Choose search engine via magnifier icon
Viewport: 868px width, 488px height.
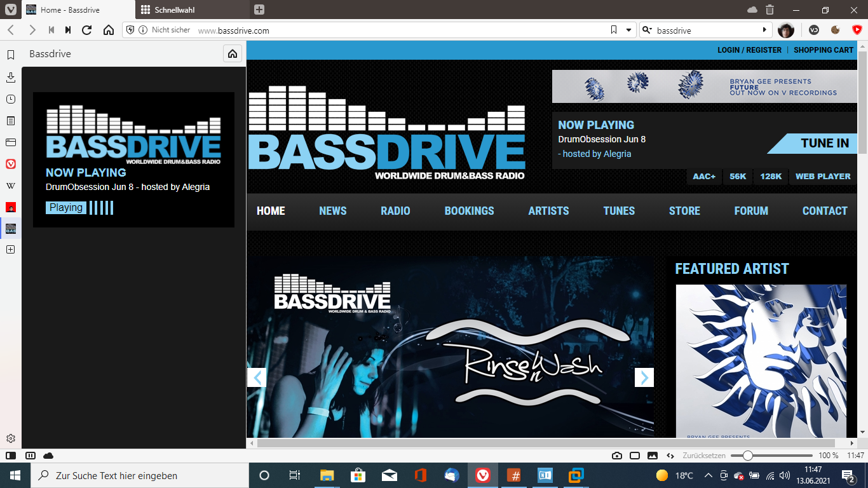(647, 30)
